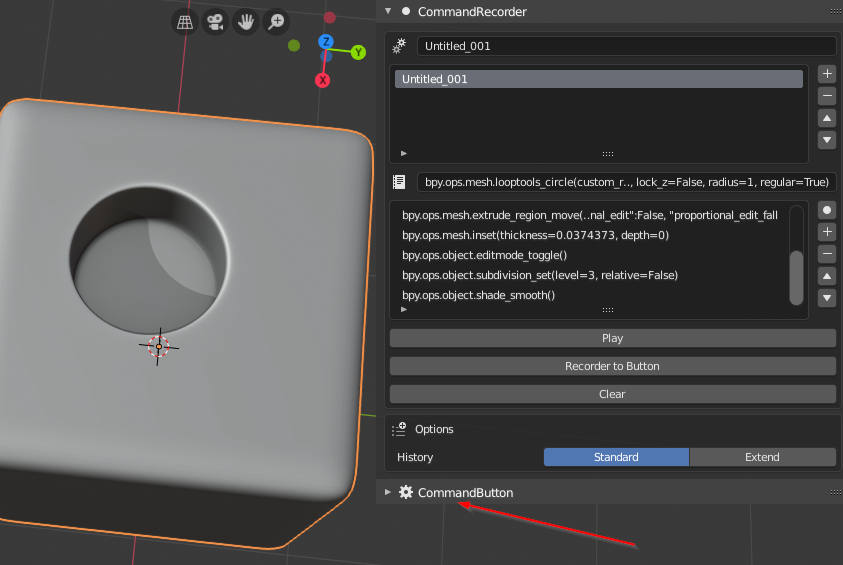This screenshot has height=565, width=843.
Task: Activate the pan view hand icon
Action: 246,22
